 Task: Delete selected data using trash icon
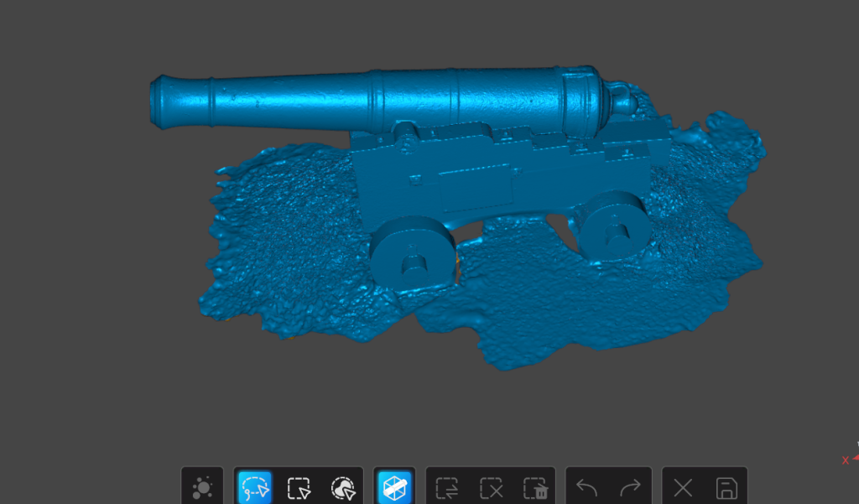pos(534,487)
